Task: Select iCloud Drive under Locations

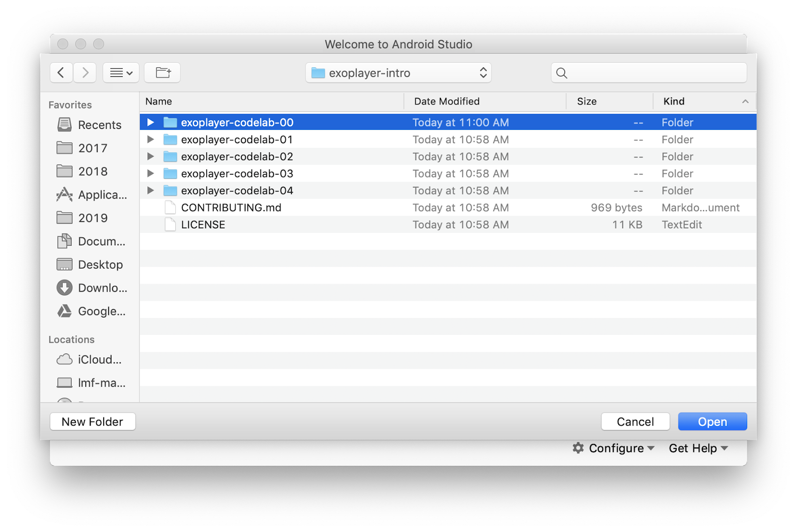Action: [x=99, y=360]
